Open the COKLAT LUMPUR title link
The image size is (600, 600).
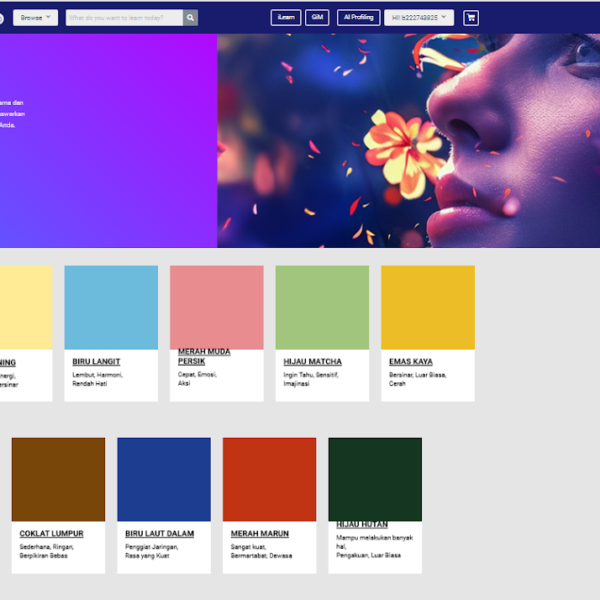pos(51,533)
